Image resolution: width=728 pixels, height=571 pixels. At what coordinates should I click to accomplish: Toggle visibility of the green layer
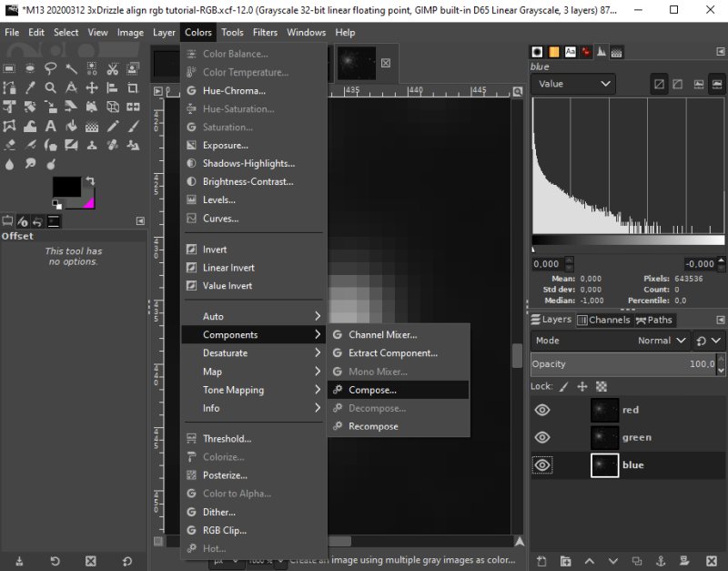tap(542, 437)
